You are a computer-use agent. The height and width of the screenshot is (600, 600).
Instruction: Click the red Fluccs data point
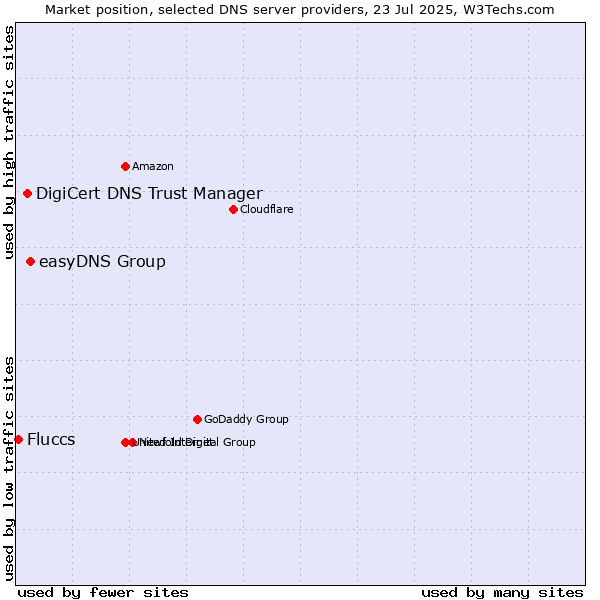click(x=18, y=440)
